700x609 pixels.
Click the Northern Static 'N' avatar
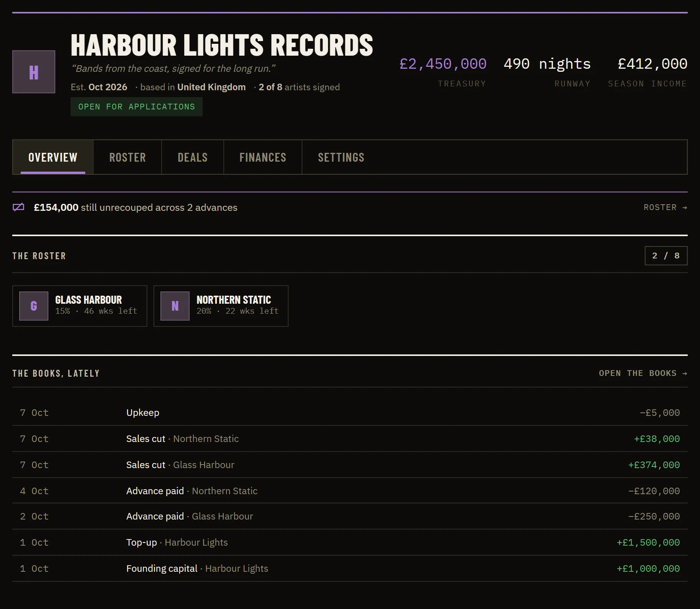175,306
